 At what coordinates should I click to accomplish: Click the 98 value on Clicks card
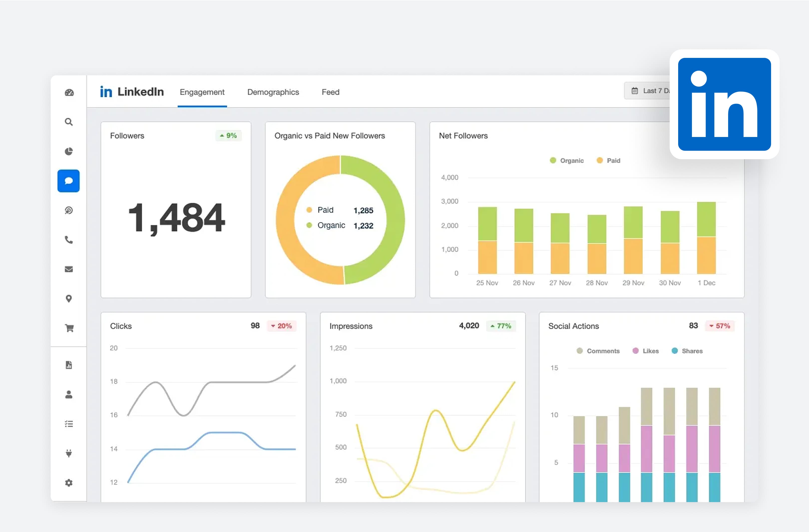pyautogui.click(x=255, y=325)
